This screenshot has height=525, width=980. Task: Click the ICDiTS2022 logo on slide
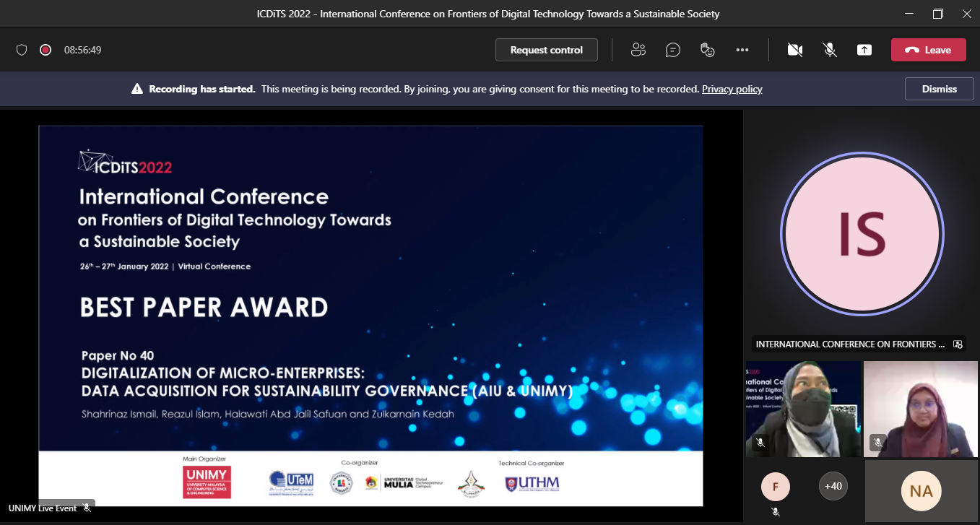click(125, 162)
